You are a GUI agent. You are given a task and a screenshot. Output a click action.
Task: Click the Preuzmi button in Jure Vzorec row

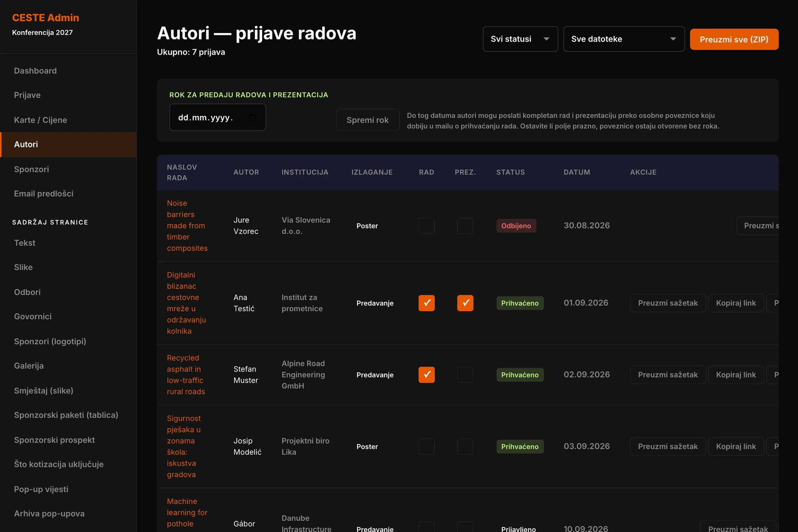758,226
